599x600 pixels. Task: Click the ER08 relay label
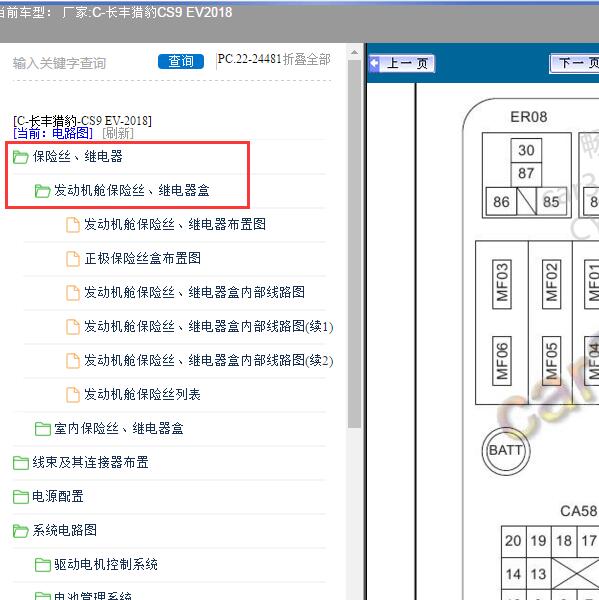tap(529, 117)
